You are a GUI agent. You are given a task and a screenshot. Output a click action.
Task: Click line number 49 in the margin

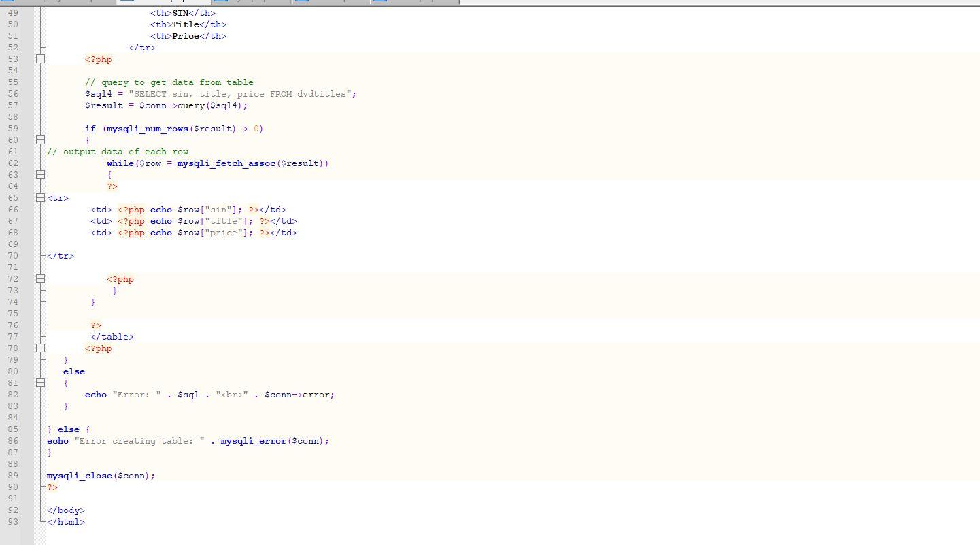(x=13, y=13)
